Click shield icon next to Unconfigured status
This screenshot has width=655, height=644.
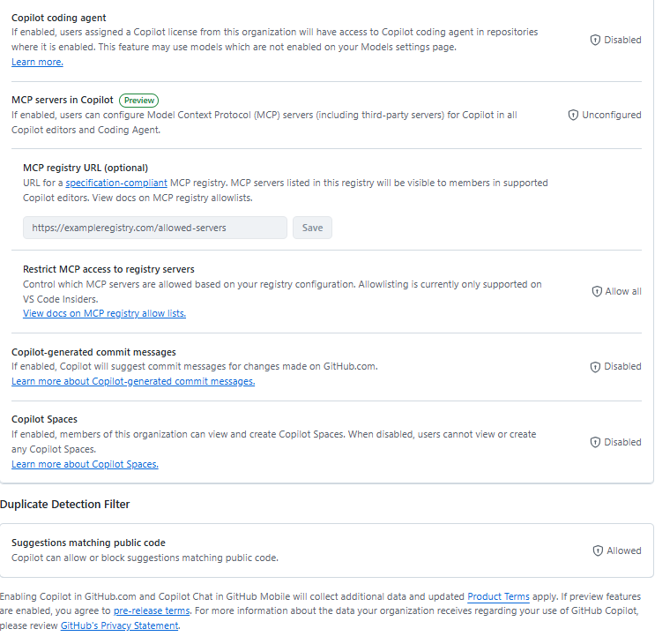click(573, 115)
